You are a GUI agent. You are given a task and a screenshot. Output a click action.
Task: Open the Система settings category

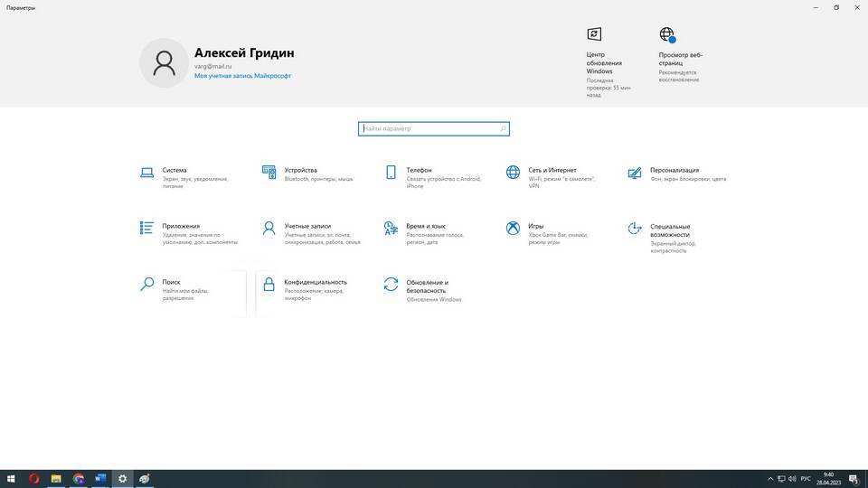point(175,171)
